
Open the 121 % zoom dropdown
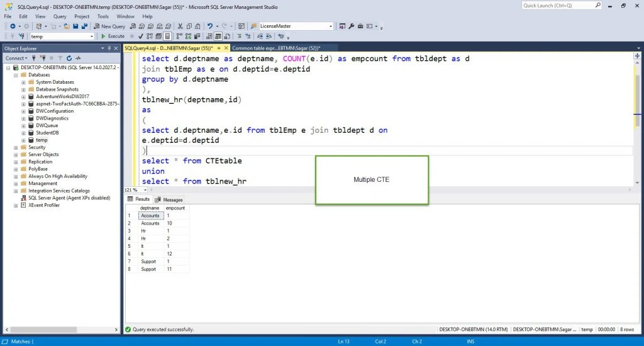click(145, 190)
